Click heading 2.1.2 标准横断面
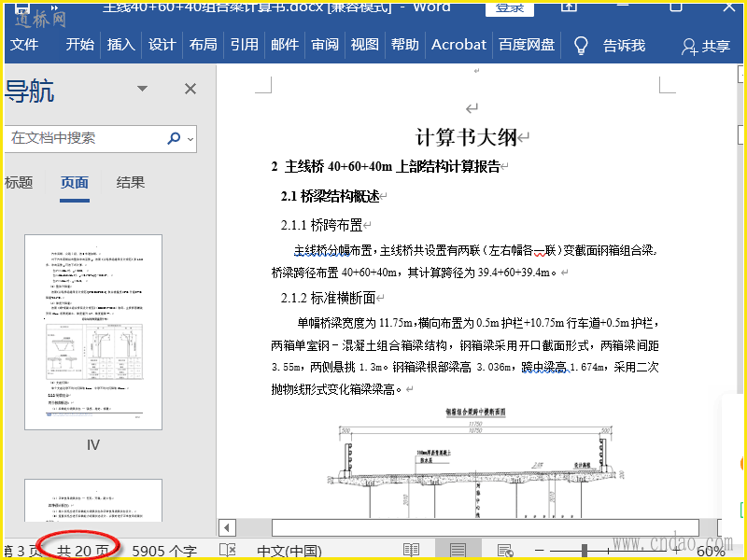Screen dimensions: 747x560 [x=329, y=298]
